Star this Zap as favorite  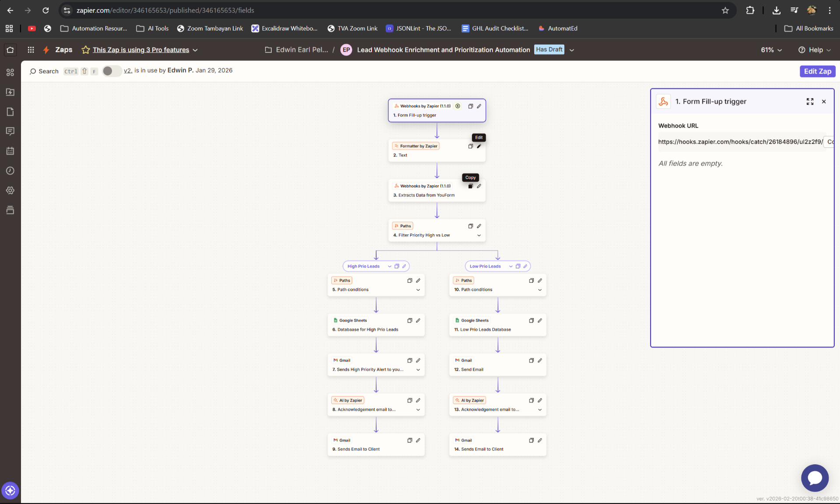click(86, 50)
